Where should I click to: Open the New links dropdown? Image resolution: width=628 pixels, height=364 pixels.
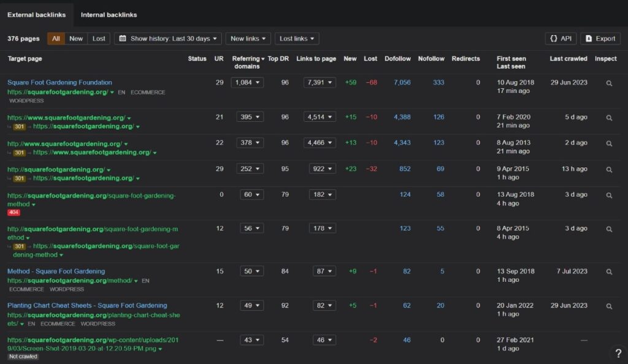coord(248,39)
